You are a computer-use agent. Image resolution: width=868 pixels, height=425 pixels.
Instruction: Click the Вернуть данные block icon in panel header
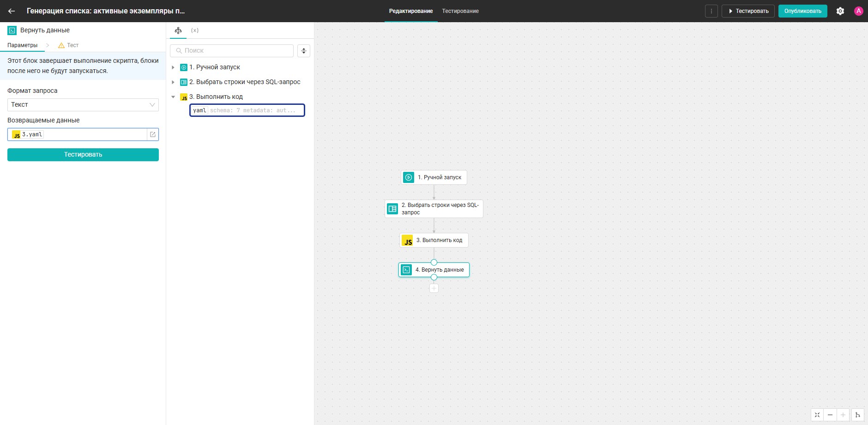pos(12,30)
